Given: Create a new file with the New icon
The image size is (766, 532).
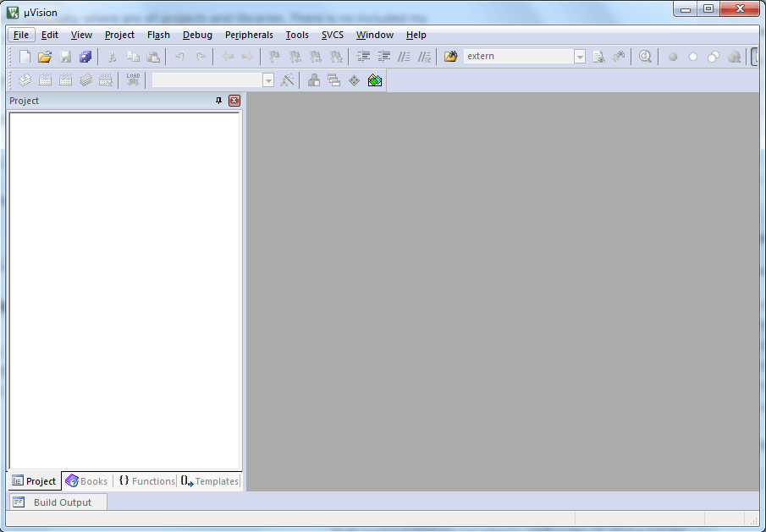Looking at the screenshot, I should [x=25, y=57].
